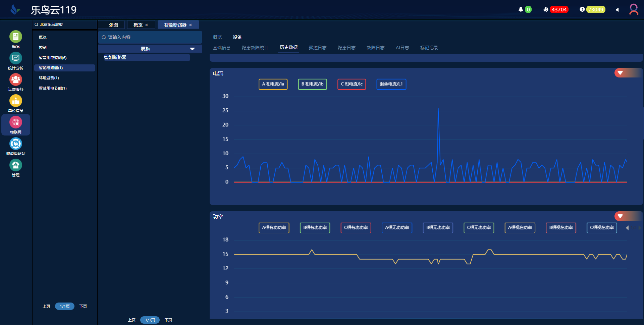644x325 pixels.
Task: Click the speaker mute icon in header
Action: pos(617,10)
